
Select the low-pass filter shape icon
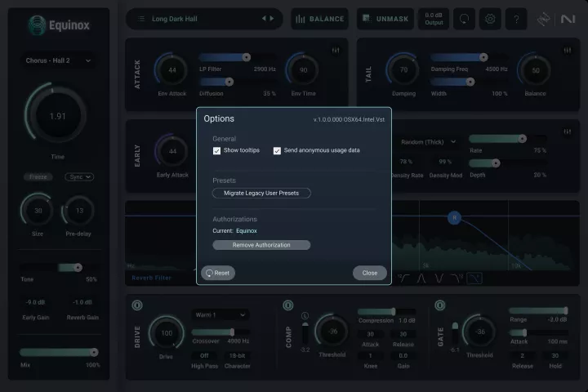coord(474,278)
